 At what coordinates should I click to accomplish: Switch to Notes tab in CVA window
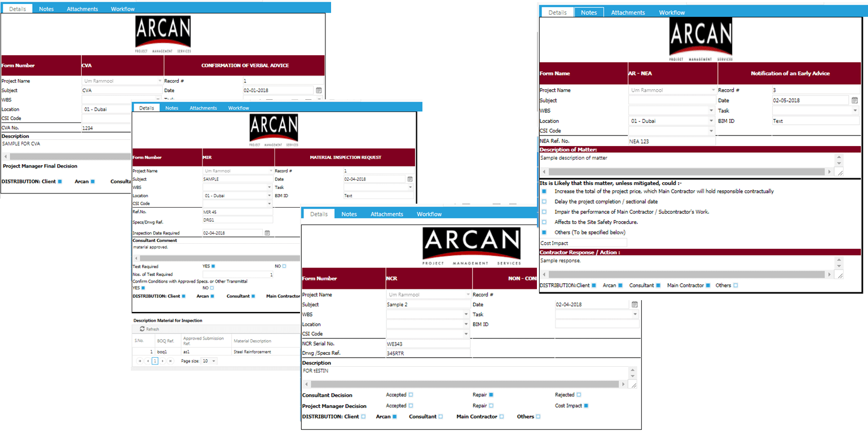(x=46, y=9)
